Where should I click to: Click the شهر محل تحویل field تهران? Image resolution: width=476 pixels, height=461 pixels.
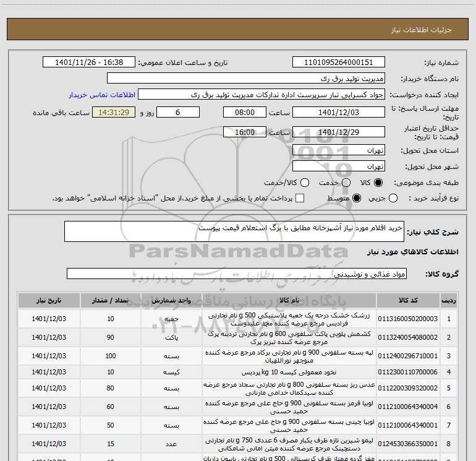[339, 166]
